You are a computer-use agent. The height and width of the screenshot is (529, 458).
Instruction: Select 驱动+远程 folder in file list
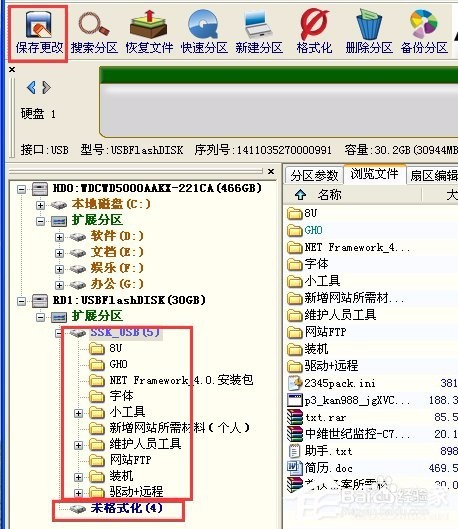tap(331, 366)
